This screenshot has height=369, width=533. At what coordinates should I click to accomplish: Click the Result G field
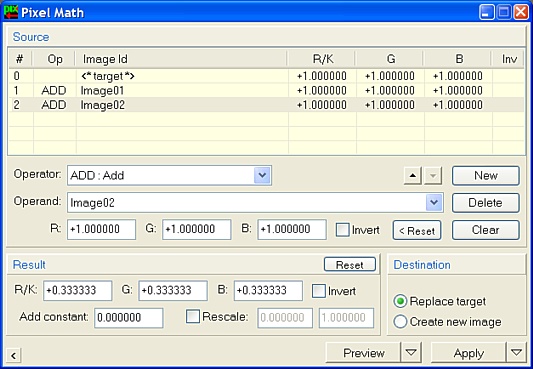click(173, 291)
